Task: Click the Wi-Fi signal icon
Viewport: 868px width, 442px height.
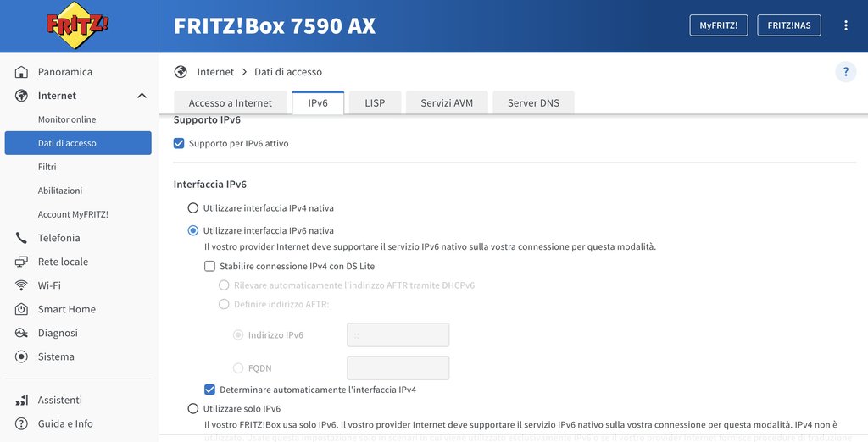Action: [21, 285]
